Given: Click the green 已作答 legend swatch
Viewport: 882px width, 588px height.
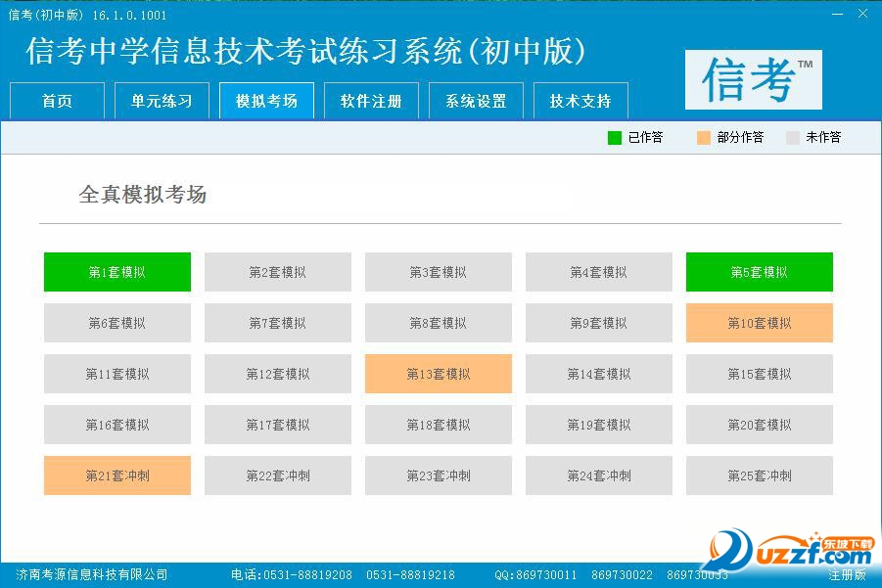Looking at the screenshot, I should pos(614,138).
